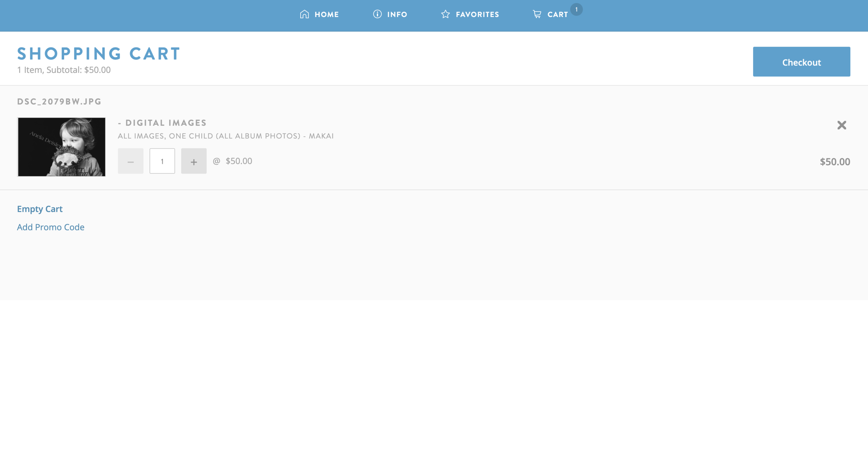This screenshot has height=455, width=868.
Task: Increase quantity with the plus button
Action: pos(194,161)
